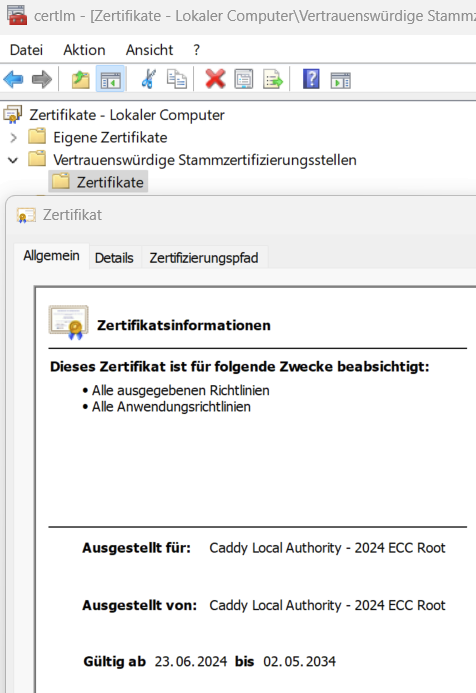
Task: Click the Zertifikate - Lokaler Computer root icon
Action: pyautogui.click(x=12, y=114)
